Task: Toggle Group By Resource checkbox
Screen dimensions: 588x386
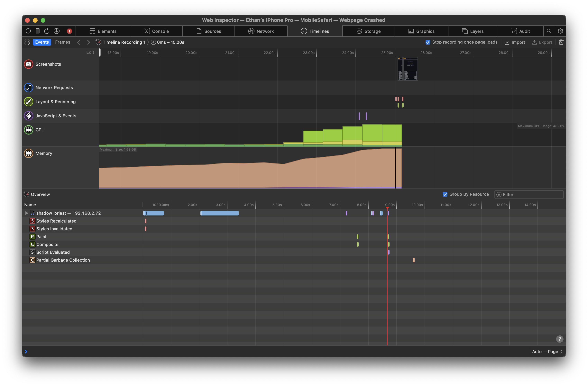Action: tap(445, 194)
